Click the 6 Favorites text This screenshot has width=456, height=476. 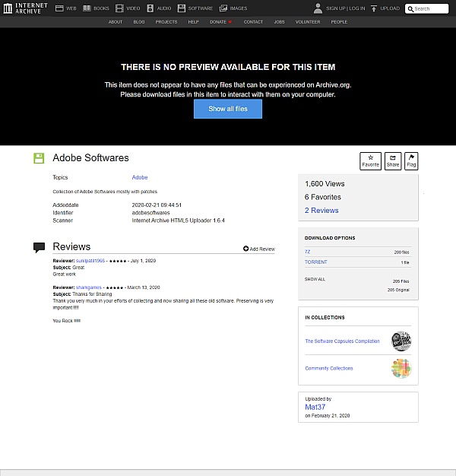(323, 197)
